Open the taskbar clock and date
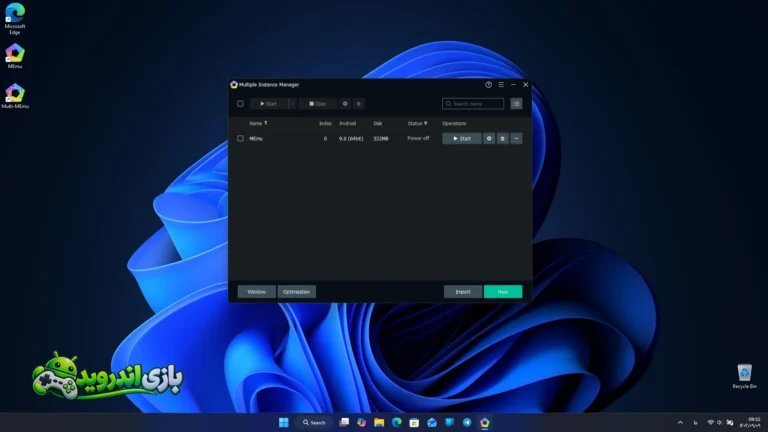 pos(750,422)
